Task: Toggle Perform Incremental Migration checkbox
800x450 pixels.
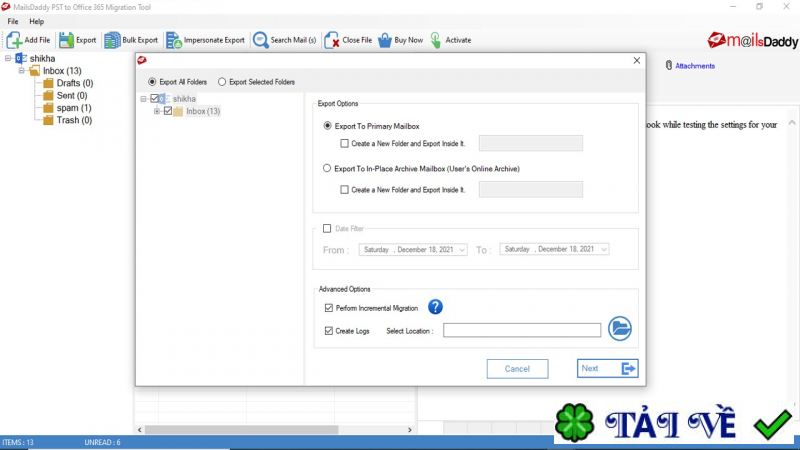Action: tap(329, 308)
